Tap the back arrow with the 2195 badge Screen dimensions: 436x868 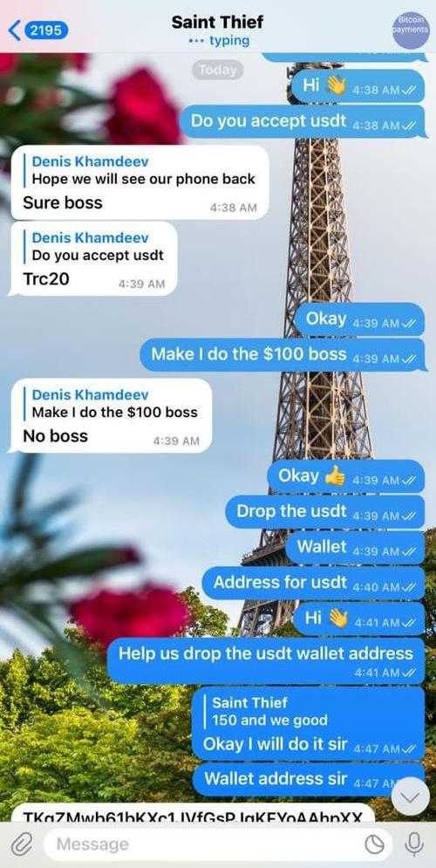coord(38,30)
